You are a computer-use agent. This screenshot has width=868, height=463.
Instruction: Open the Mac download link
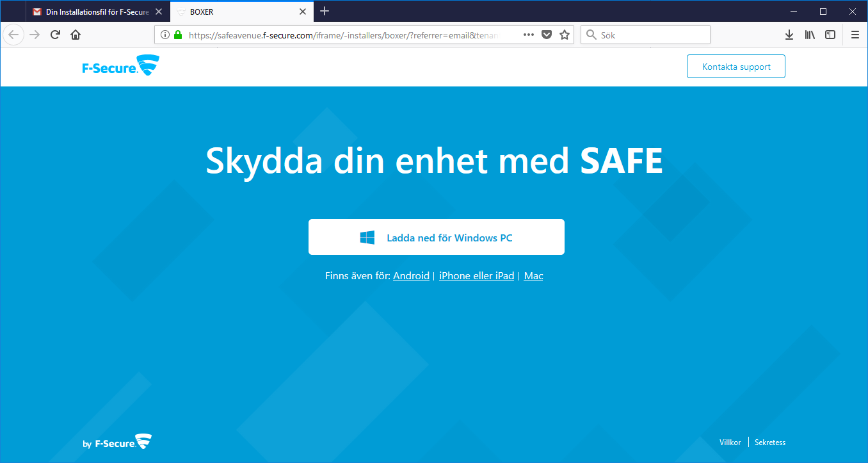[x=533, y=276]
